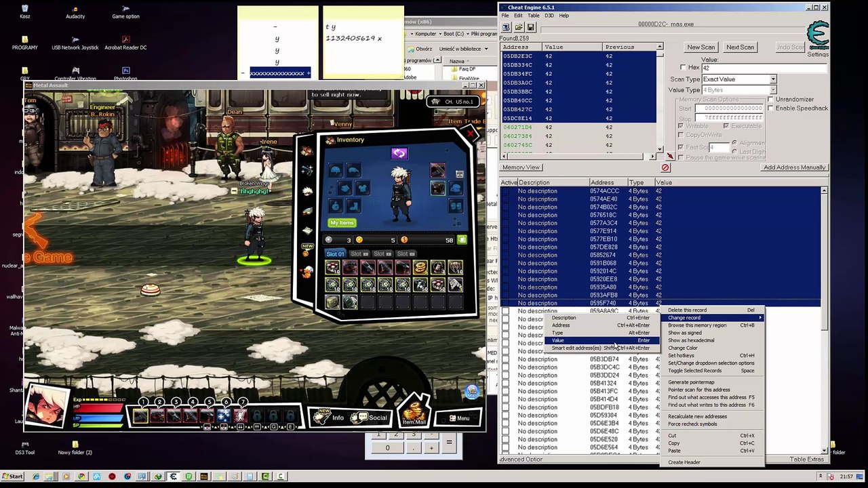The image size is (868, 488).
Task: Expand the Change record submenu
Action: point(713,318)
